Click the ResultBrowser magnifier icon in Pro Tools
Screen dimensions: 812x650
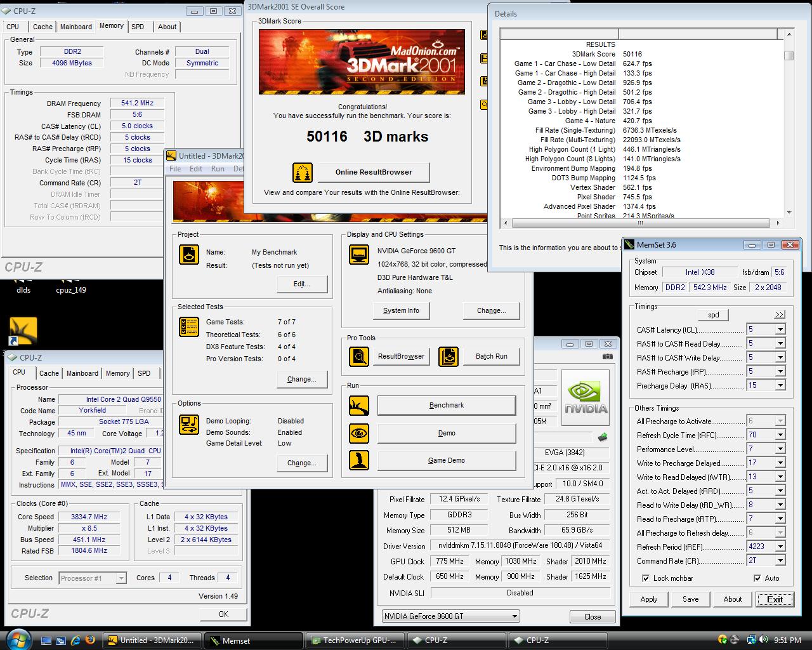(x=359, y=356)
